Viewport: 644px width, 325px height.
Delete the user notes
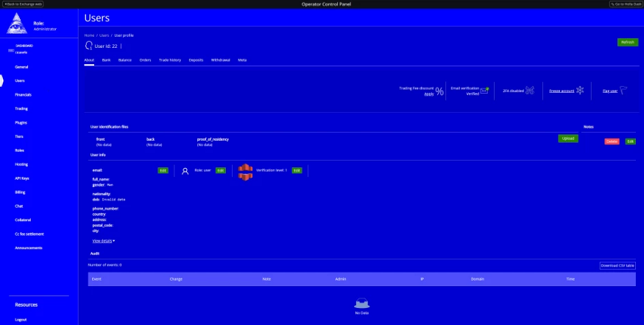[612, 141]
